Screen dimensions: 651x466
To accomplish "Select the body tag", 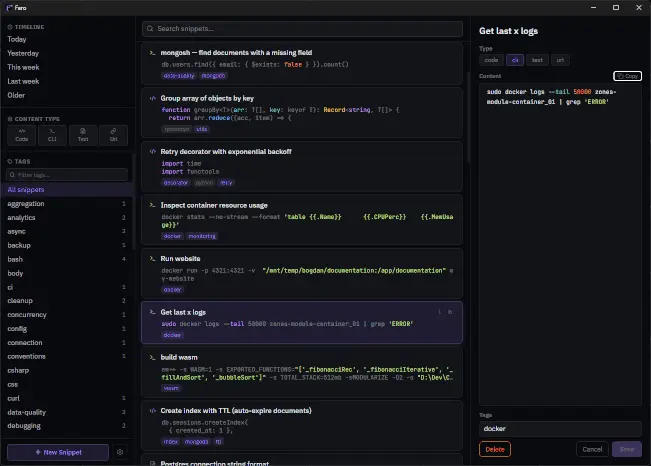I will coord(66,273).
